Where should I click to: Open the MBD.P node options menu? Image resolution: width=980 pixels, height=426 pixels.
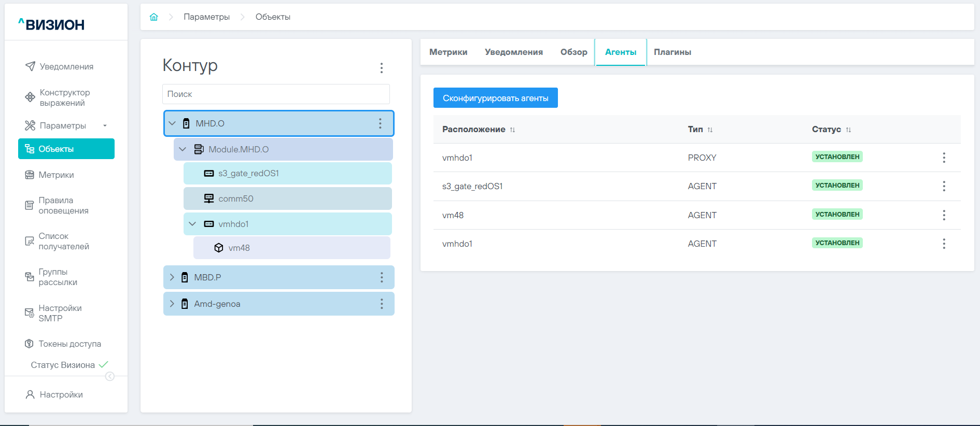[x=382, y=277]
